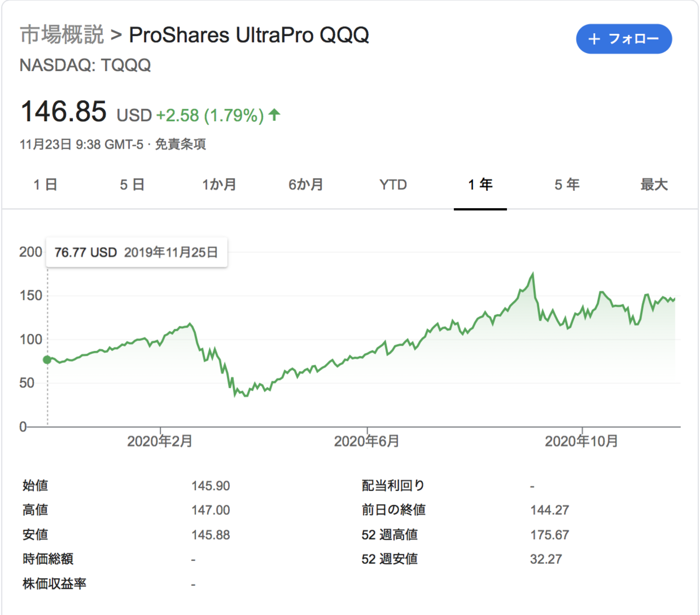This screenshot has height=615, width=700.
Task: Switch to the 1日 range tab
Action: 45,185
